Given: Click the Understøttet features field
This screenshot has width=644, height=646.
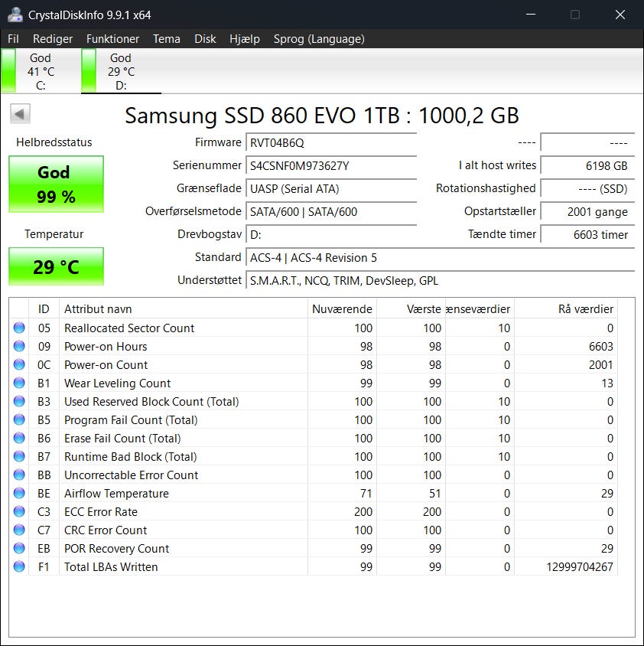Looking at the screenshot, I should coord(441,281).
